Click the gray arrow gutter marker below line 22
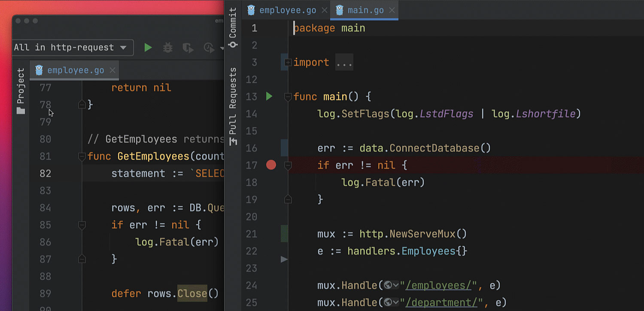644x311 pixels. (x=284, y=260)
